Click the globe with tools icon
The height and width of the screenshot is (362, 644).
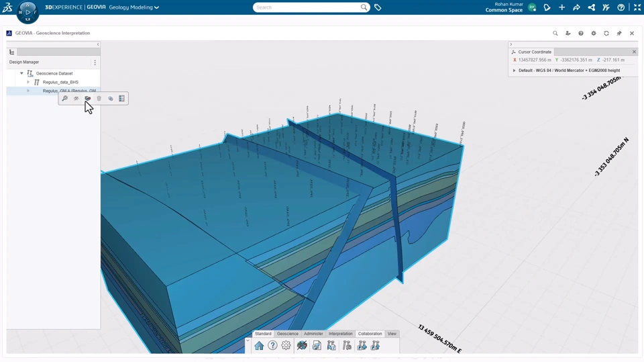click(302, 345)
